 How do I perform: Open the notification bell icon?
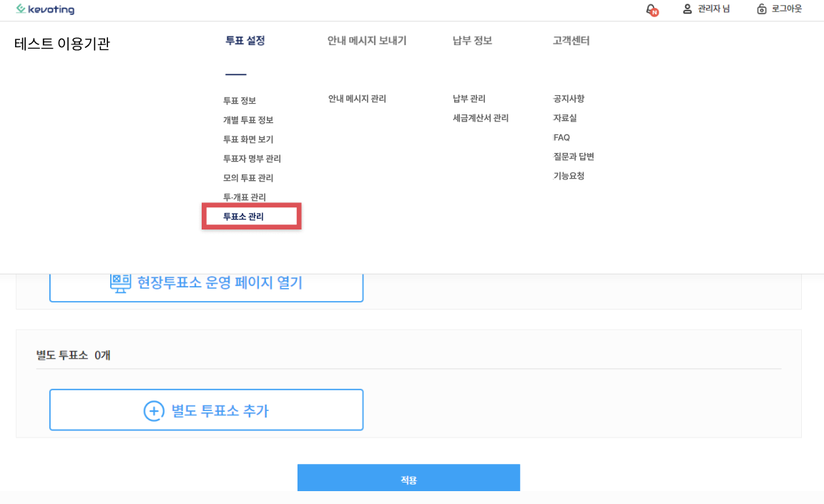tap(651, 9)
